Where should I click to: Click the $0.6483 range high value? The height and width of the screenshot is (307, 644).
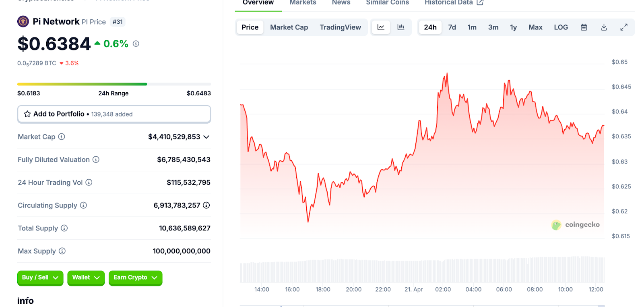point(199,93)
